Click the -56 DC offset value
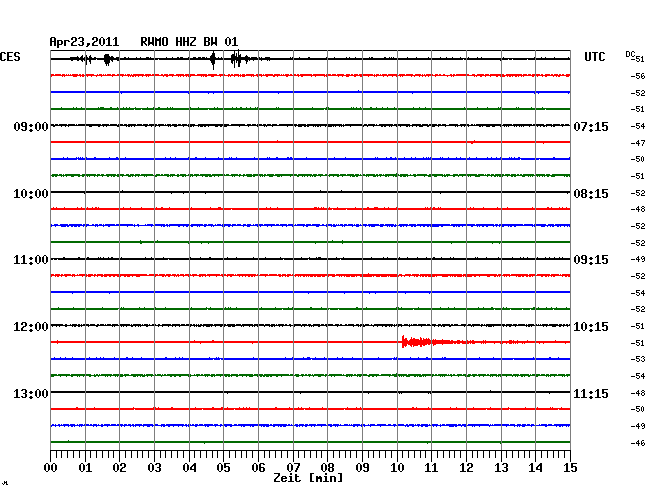Image resolution: width=650 pixels, height=494 pixels. 638,76
